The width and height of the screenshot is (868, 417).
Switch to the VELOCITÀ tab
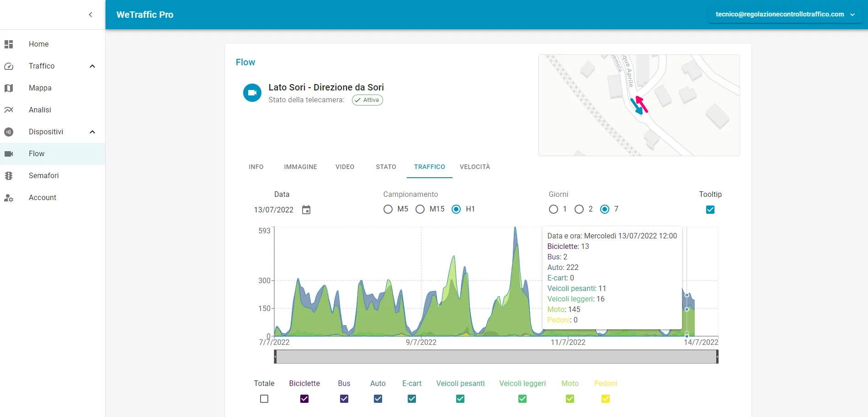click(x=474, y=167)
